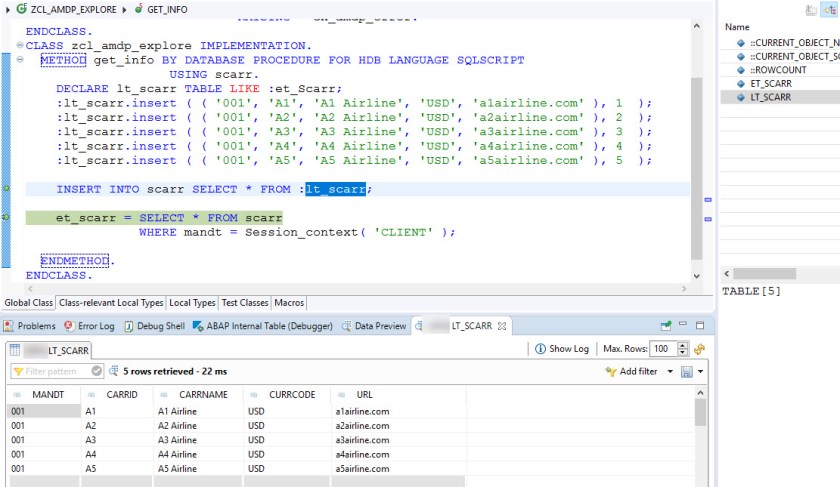Collapse the get_info METHOD fold marker
Viewport: 840px width, 487px height.
[x=21, y=60]
